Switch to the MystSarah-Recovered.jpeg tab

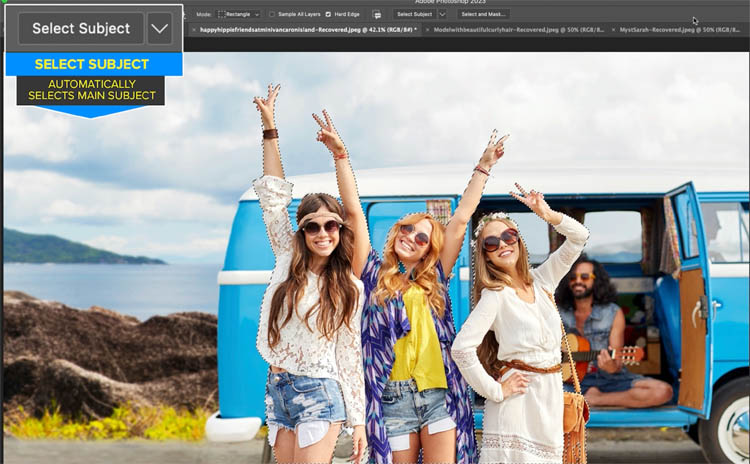680,30
